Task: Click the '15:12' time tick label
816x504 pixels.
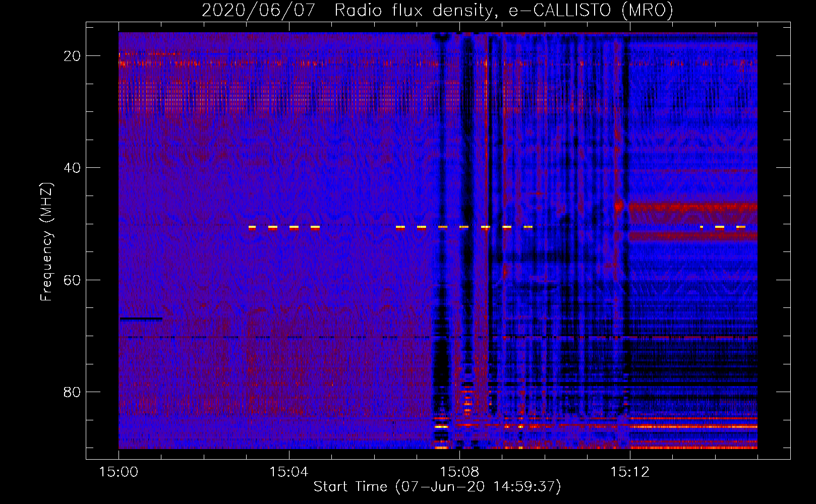Action: point(629,472)
